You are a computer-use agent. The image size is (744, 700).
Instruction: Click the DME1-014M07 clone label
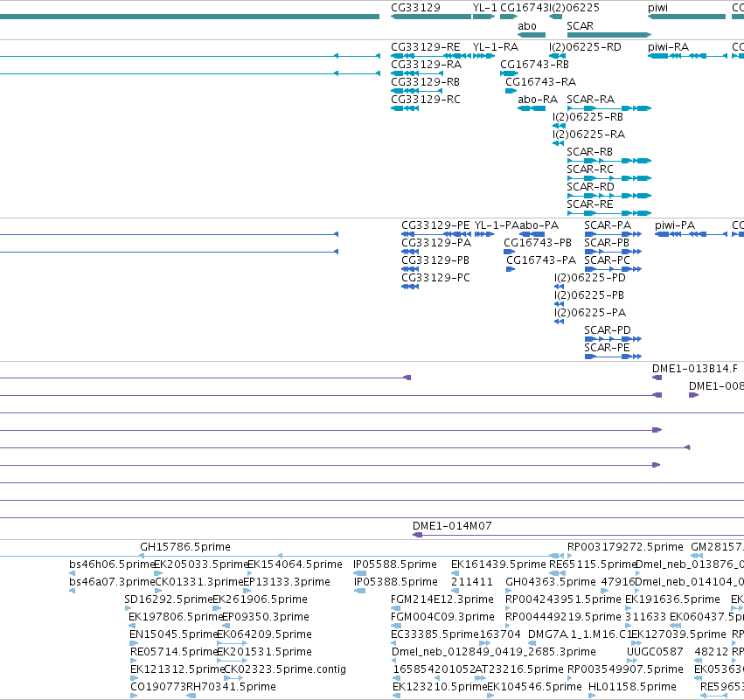(x=452, y=526)
